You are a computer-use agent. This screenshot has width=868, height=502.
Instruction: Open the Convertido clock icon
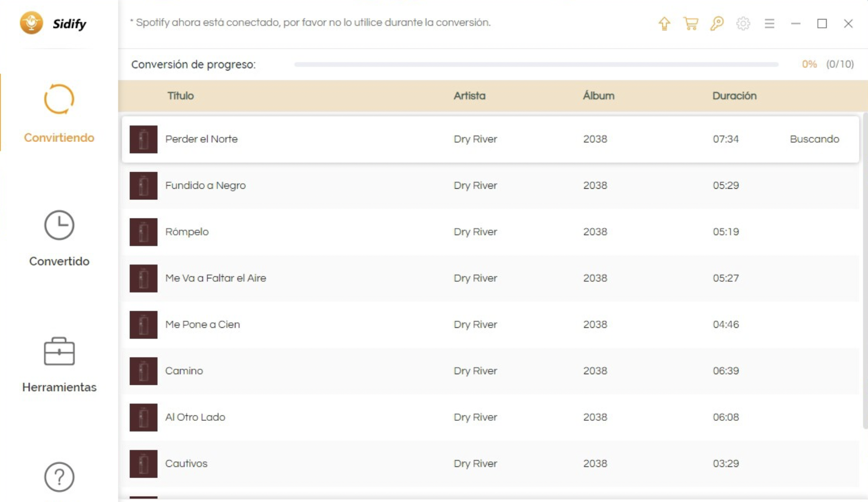click(x=58, y=225)
